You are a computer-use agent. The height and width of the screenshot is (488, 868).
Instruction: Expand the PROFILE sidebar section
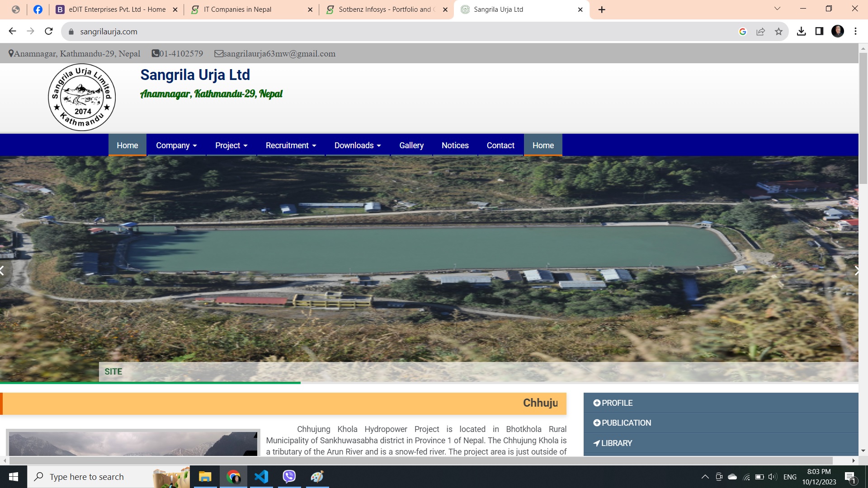pyautogui.click(x=613, y=403)
